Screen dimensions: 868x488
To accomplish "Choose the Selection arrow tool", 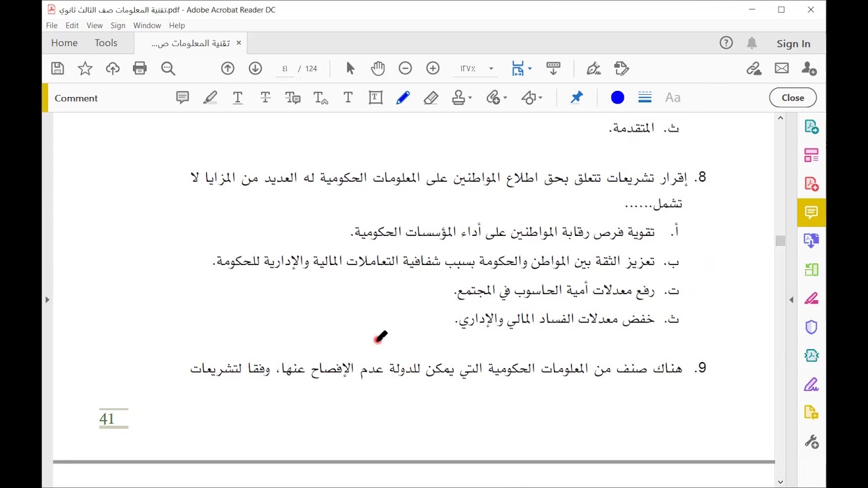I will pyautogui.click(x=350, y=68).
